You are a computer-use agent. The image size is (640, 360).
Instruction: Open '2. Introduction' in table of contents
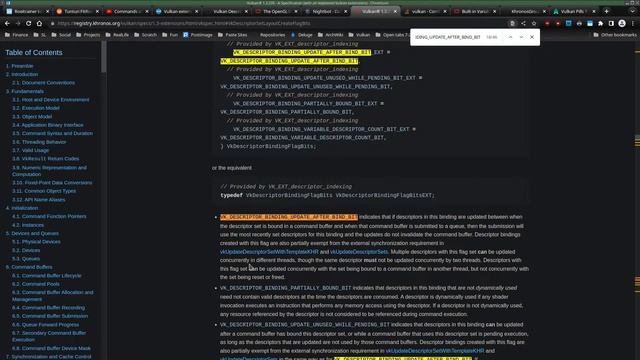22,75
